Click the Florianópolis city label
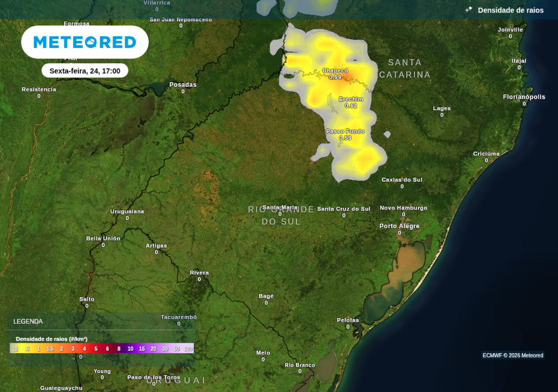 524,97
